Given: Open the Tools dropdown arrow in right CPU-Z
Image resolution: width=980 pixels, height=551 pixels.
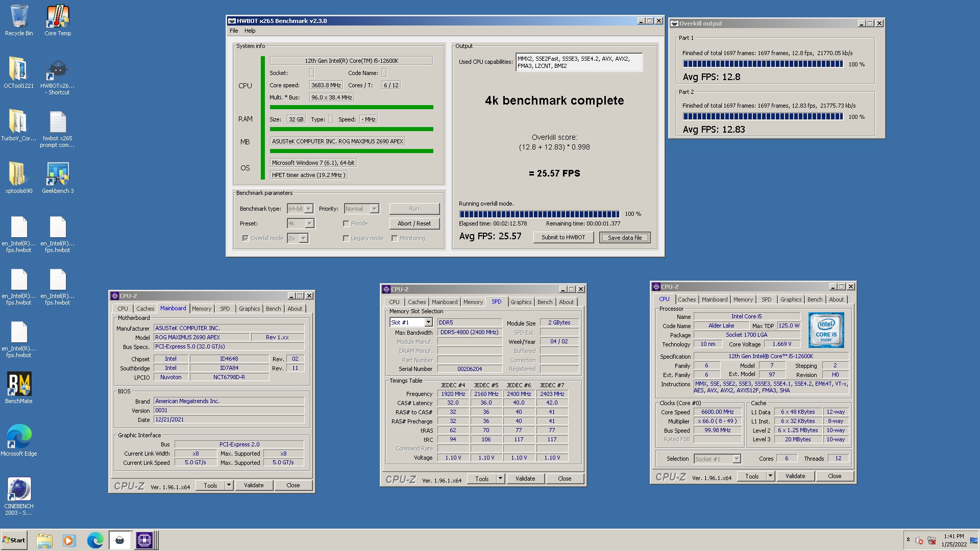Looking at the screenshot, I should (770, 476).
